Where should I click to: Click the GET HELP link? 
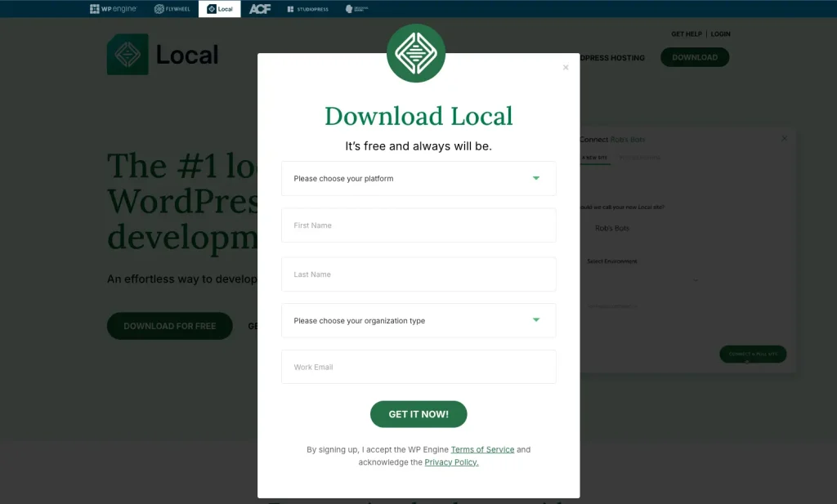[x=687, y=34]
